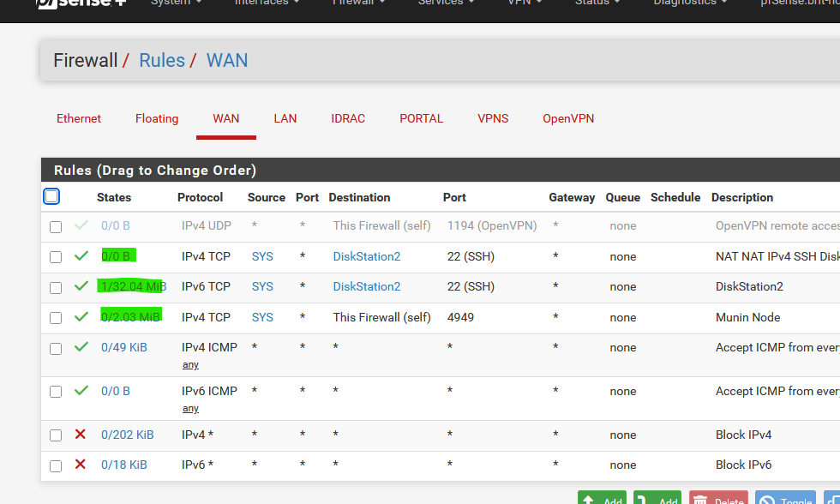The width and height of the screenshot is (840, 504).
Task: Click the faded pass icon on the OpenVPN rule
Action: click(81, 225)
